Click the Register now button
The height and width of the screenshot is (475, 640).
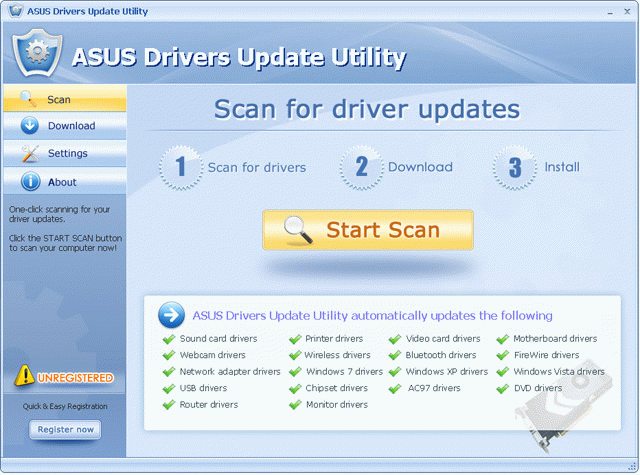pyautogui.click(x=65, y=430)
